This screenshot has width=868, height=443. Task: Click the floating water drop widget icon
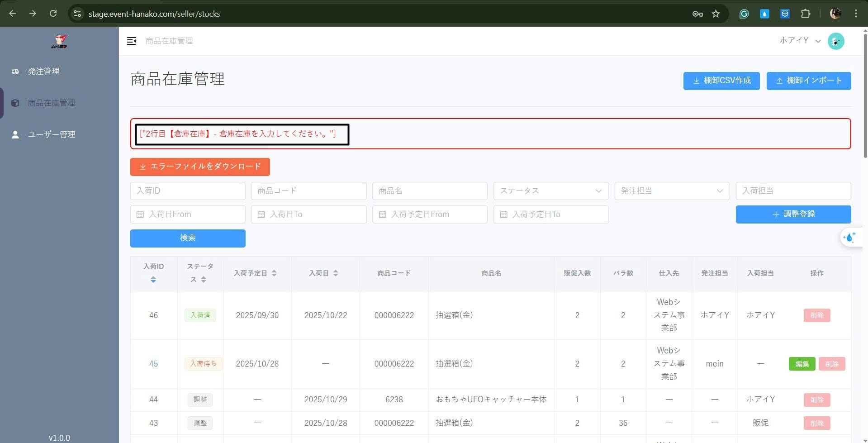[x=849, y=238]
